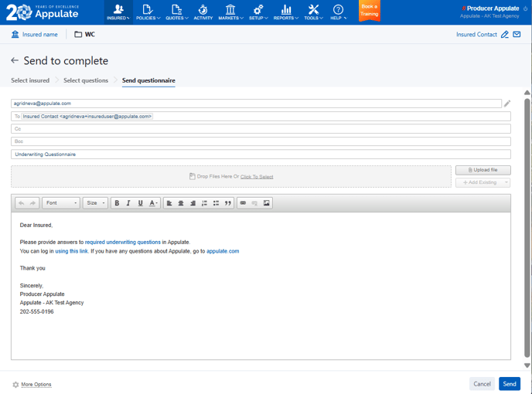Align text left
The height and width of the screenshot is (394, 532).
169,203
